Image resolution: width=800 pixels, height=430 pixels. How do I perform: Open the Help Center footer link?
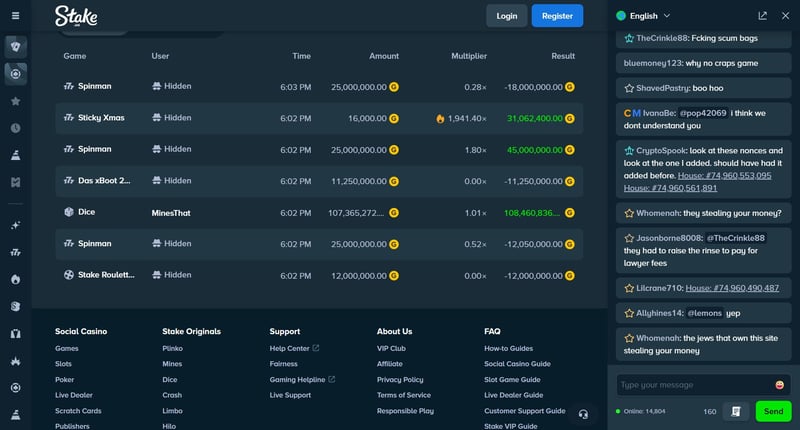click(290, 348)
